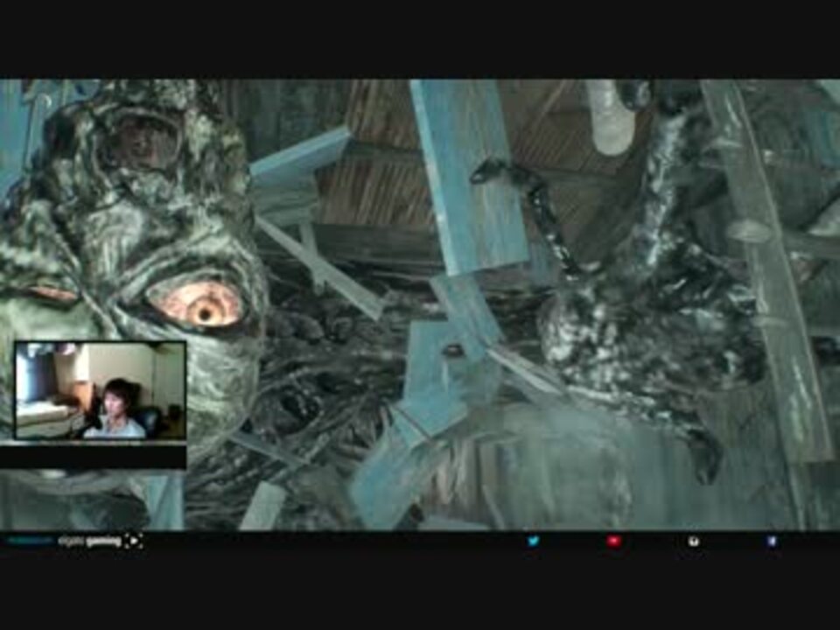
Task: Click the Facebook icon
Action: click(772, 542)
